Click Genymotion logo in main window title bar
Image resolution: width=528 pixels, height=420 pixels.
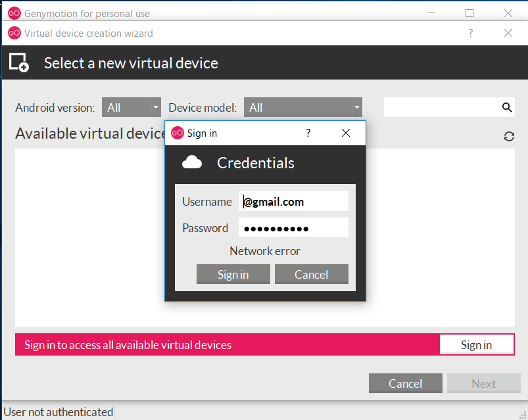click(14, 13)
